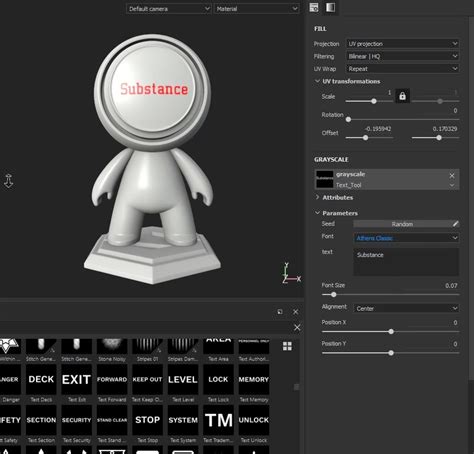Click the shader settings icon at top
Screen dimensions: 474x454
click(x=330, y=8)
